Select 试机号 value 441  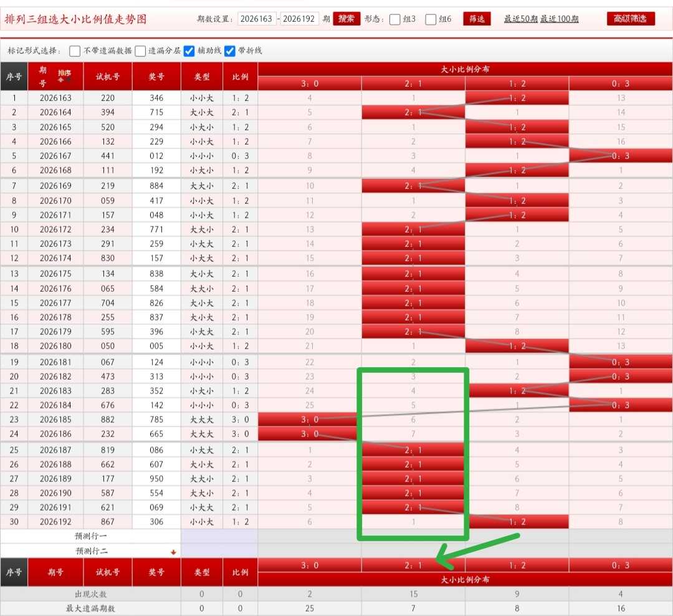108,155
